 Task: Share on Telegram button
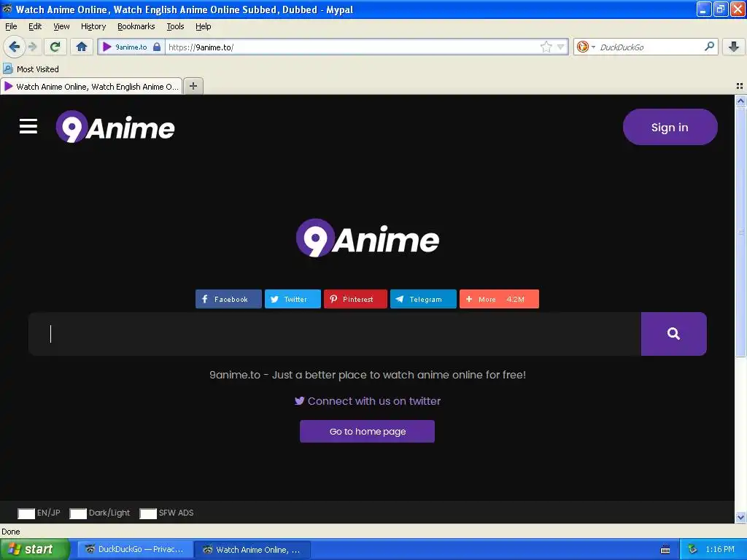[x=423, y=299]
